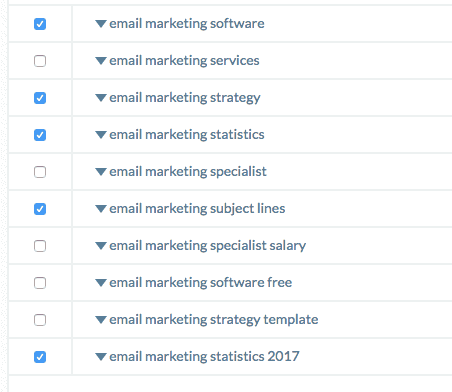
Task: Tick the email marketing specialist salary checkbox
Action: (x=40, y=246)
